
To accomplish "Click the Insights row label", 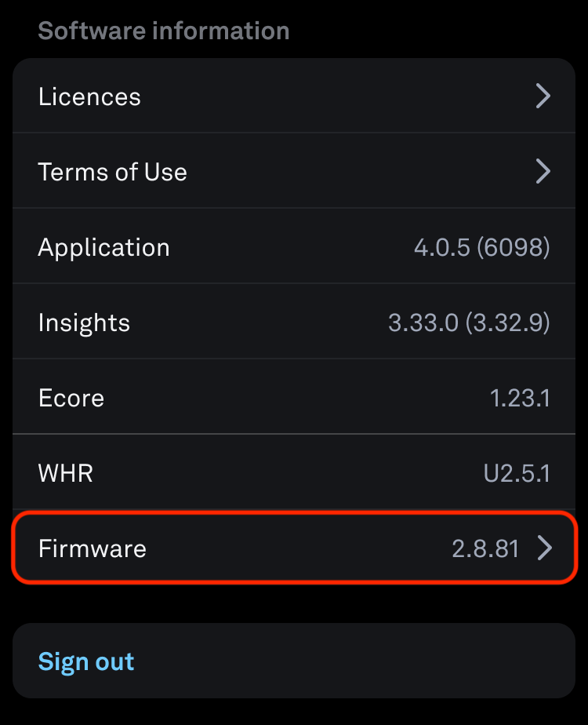I will [x=84, y=322].
